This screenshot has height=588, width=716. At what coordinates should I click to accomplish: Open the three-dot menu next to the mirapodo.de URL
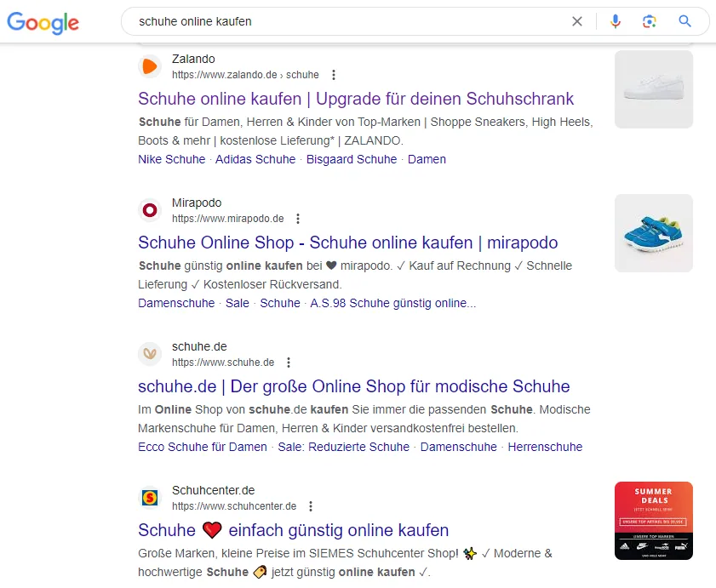click(x=298, y=219)
